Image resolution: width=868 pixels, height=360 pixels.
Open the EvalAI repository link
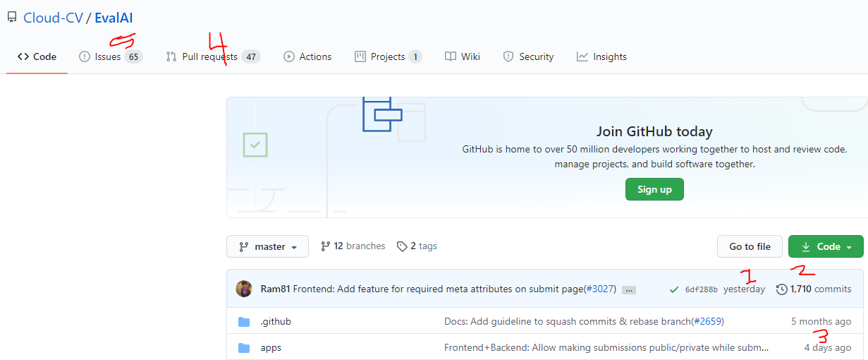coord(114,18)
